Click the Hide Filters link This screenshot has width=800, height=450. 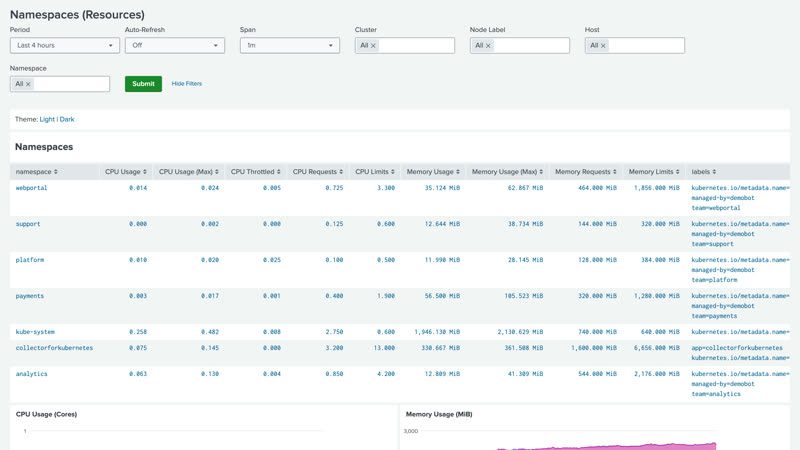(187, 84)
